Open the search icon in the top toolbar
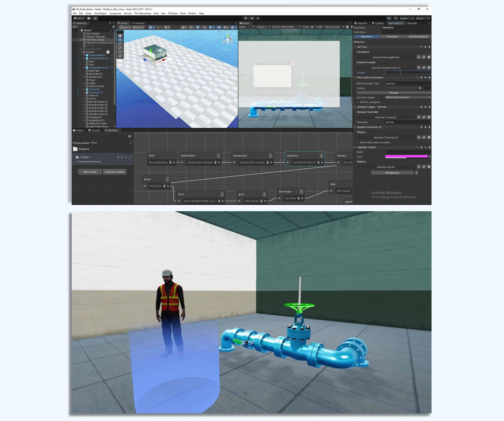The image size is (504, 421). click(x=396, y=18)
